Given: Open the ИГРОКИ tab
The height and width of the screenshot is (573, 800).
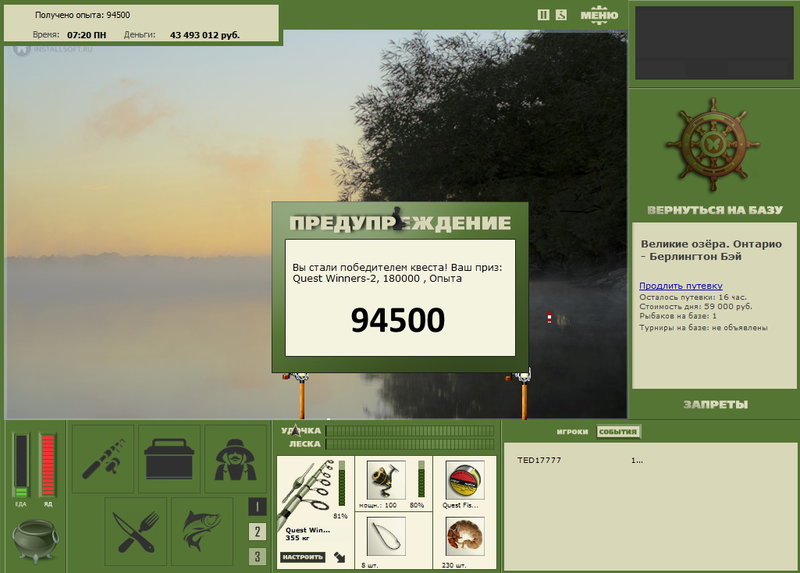Looking at the screenshot, I should (572, 432).
